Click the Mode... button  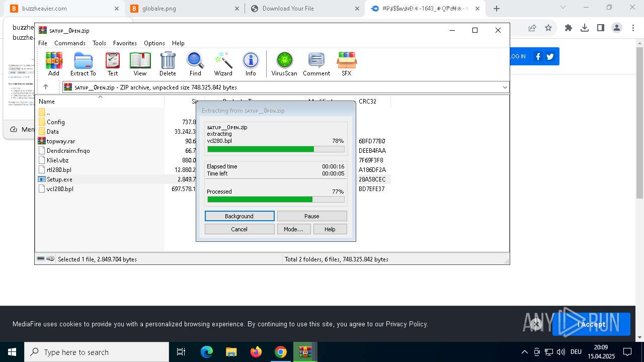[x=293, y=229]
